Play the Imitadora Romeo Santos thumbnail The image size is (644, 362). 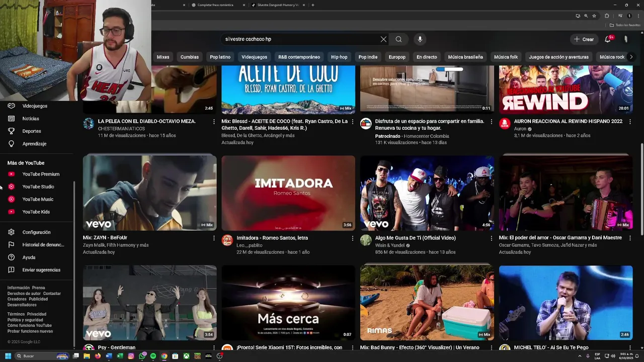click(x=288, y=193)
